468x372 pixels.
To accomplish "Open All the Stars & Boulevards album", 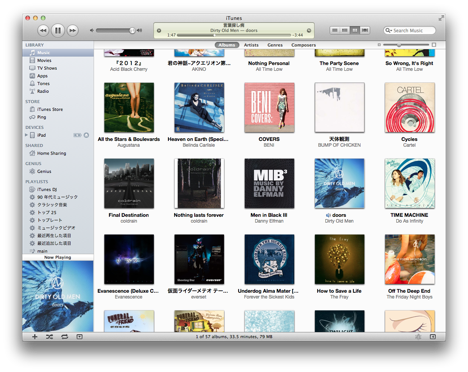I will (x=129, y=108).
